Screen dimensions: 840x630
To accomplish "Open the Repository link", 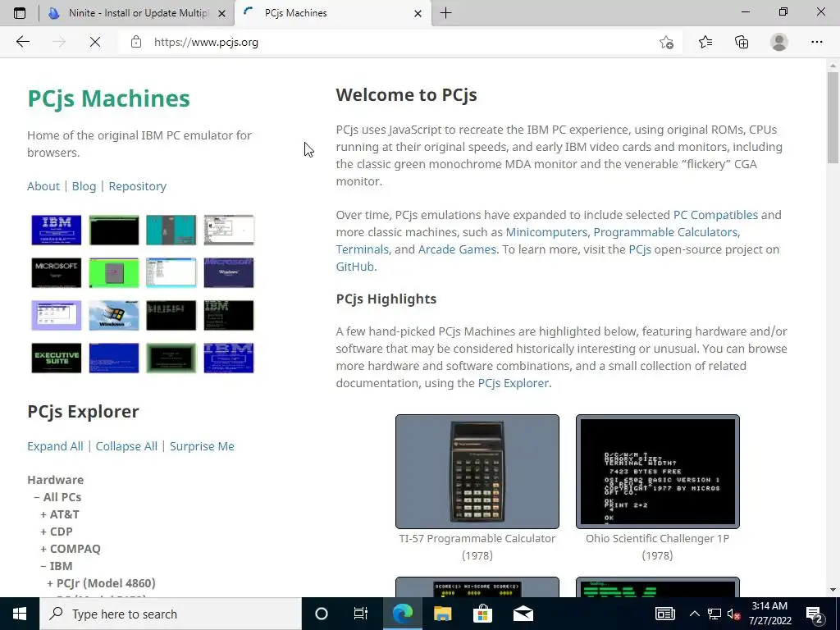I will pyautogui.click(x=138, y=186).
